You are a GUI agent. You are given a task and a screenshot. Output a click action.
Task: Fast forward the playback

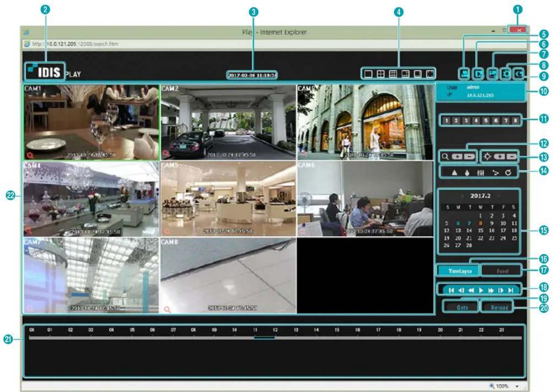(x=491, y=290)
